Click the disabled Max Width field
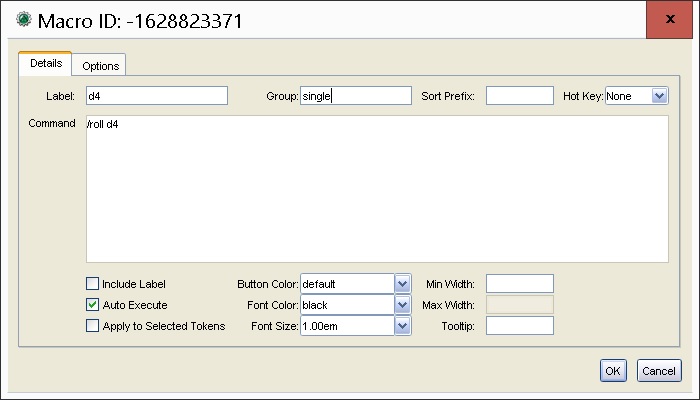Image resolution: width=700 pixels, height=400 pixels. 519,305
